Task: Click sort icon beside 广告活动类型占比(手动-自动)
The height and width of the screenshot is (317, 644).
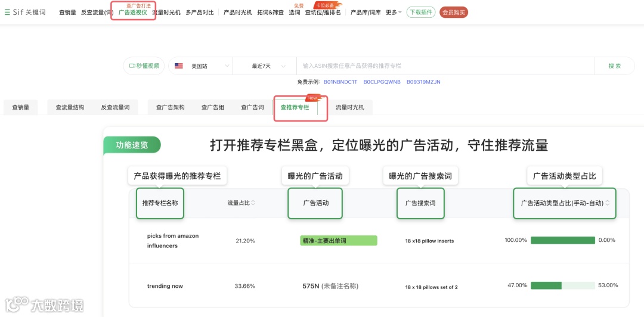Action: 608,203
